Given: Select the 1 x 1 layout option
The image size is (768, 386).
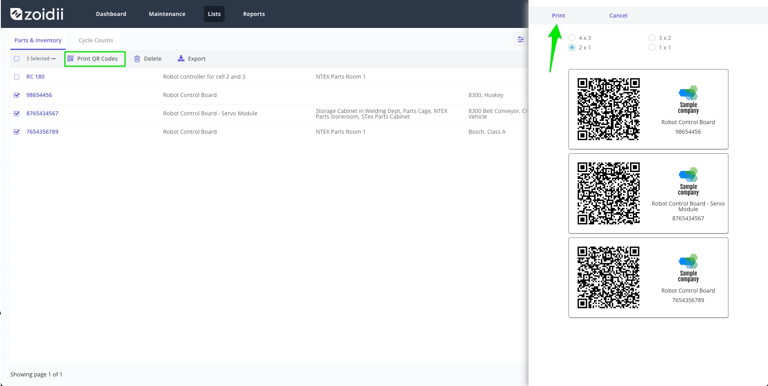Looking at the screenshot, I should pos(651,48).
